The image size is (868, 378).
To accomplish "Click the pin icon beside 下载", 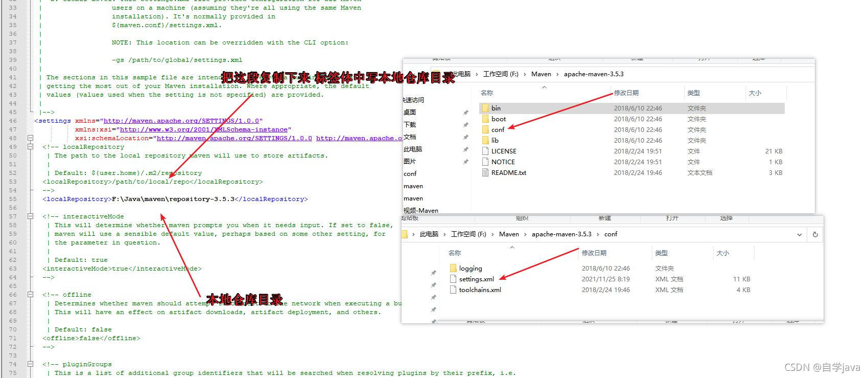I will coord(465,125).
